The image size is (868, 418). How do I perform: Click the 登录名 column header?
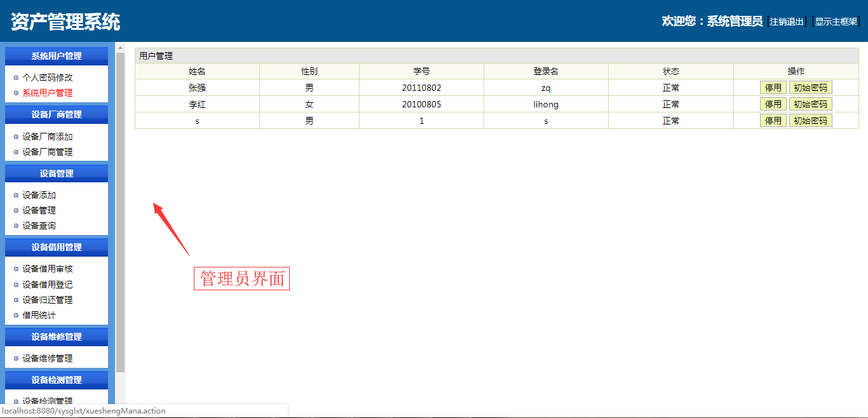[546, 71]
